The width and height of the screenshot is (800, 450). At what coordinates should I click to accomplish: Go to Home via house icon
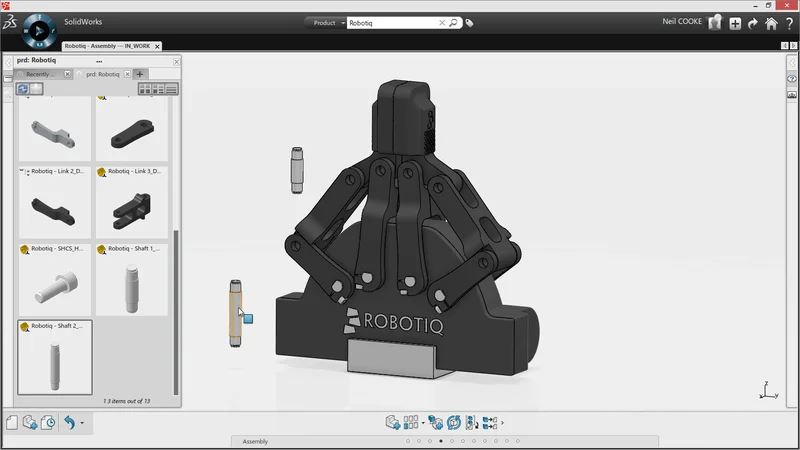(x=771, y=23)
